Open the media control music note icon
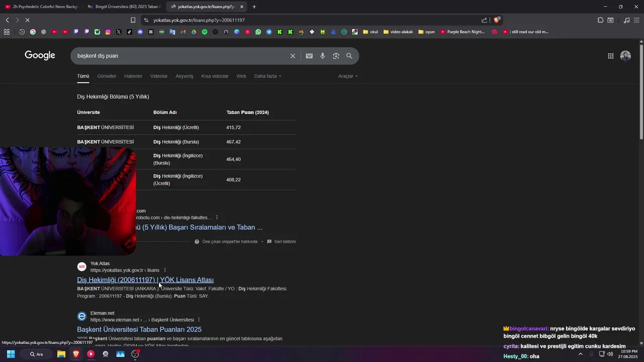The height and width of the screenshot is (362, 644). [x=626, y=20]
